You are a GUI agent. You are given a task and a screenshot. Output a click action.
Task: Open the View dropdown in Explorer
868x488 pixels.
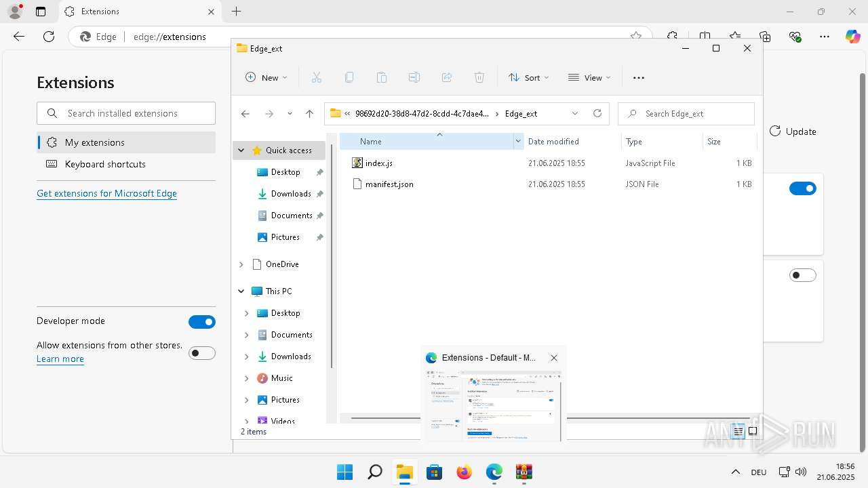589,78
